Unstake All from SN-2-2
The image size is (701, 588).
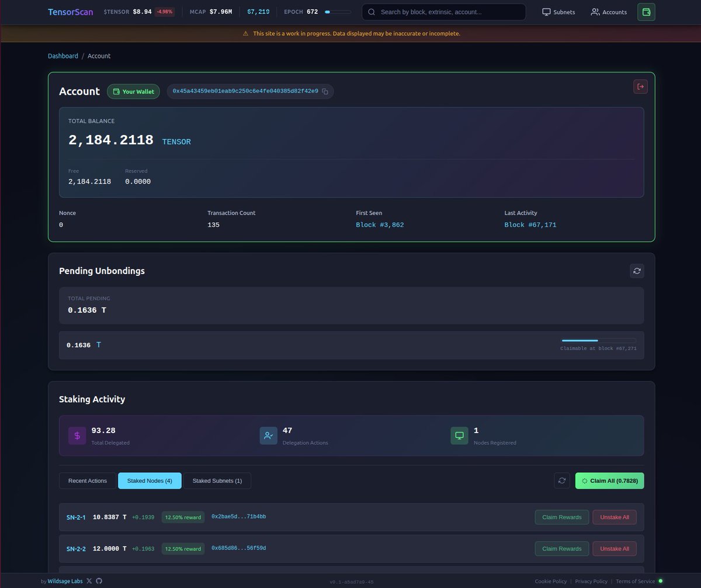(615, 548)
